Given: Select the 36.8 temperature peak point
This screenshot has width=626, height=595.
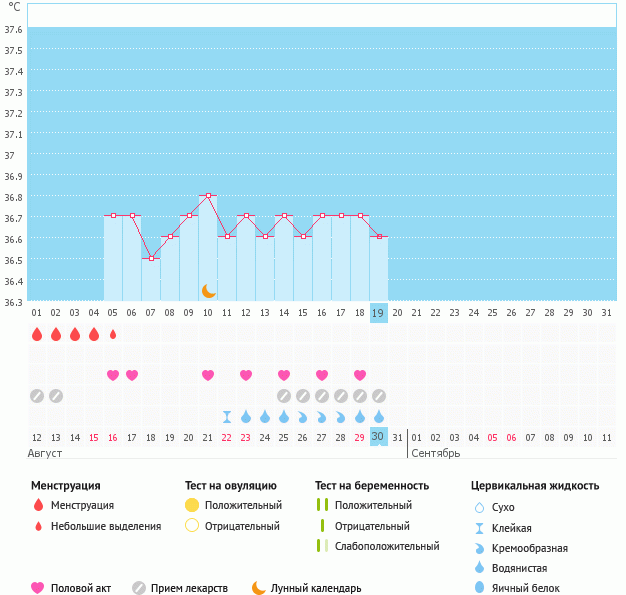Looking at the screenshot, I should 208,195.
